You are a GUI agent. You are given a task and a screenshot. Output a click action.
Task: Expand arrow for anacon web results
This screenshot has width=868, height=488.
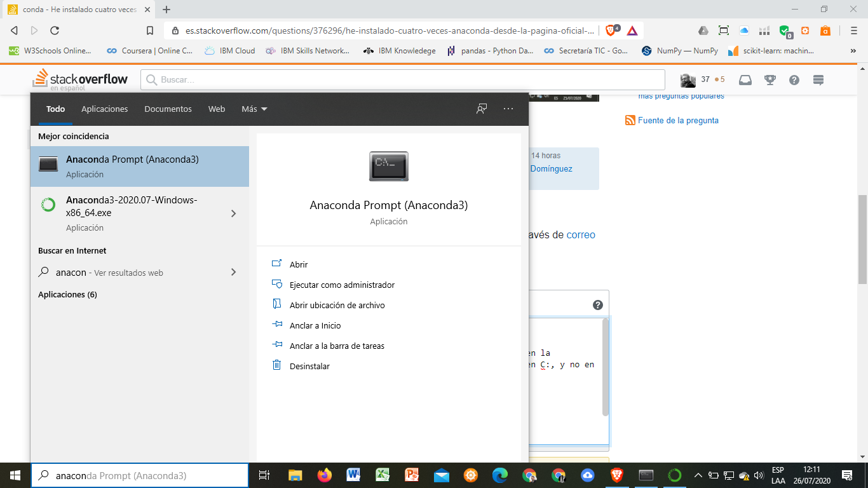coord(233,272)
